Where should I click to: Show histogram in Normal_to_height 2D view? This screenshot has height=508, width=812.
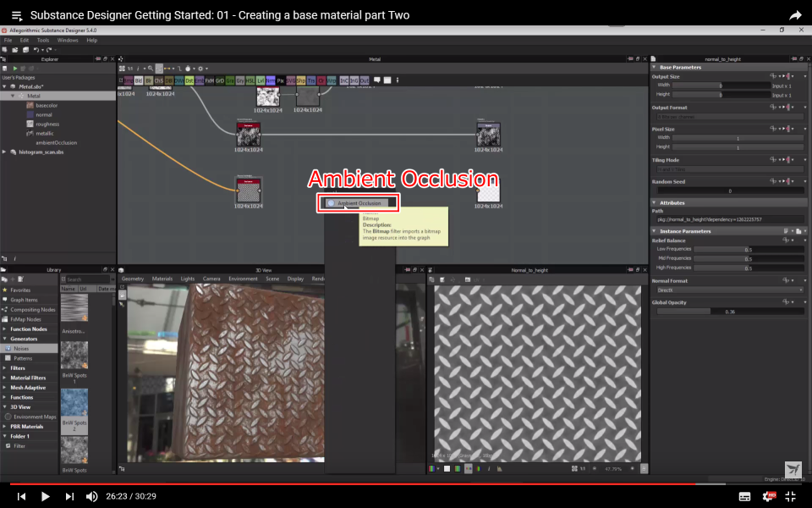click(x=500, y=468)
